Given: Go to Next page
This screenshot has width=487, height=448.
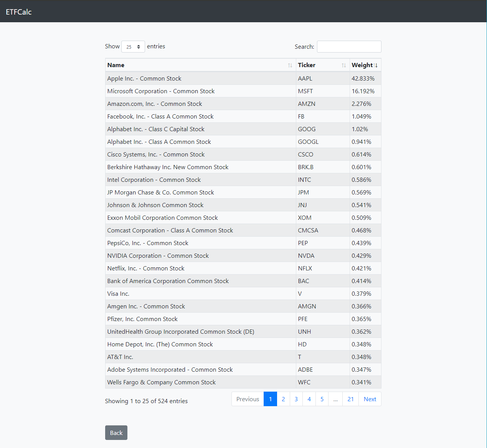Looking at the screenshot, I should (370, 399).
